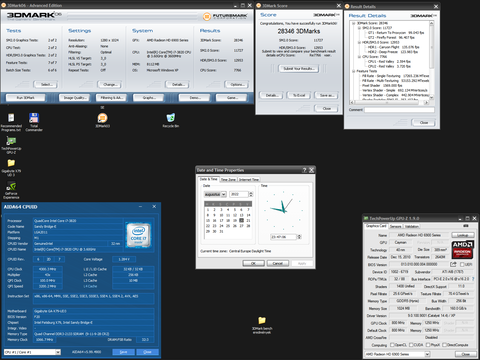Screen dimensions: 480x360
Task: Click Cancel in Date and Time Properties
Action: 278,263
